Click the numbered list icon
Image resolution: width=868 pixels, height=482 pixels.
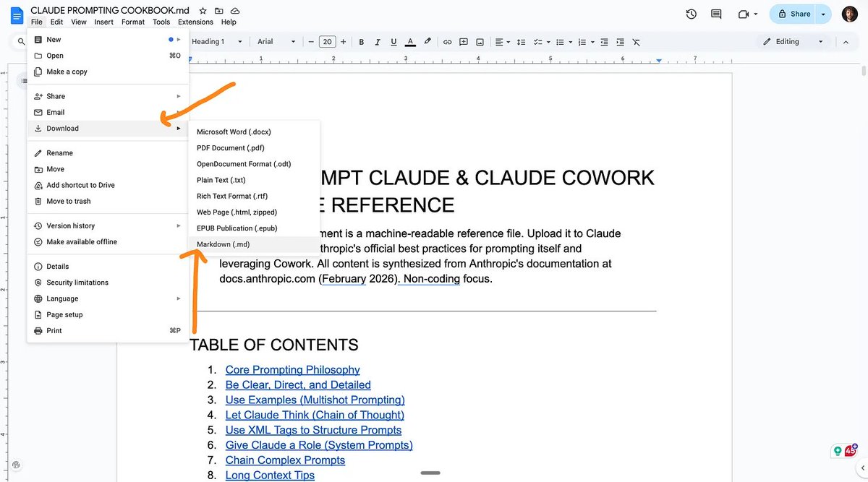(x=582, y=42)
